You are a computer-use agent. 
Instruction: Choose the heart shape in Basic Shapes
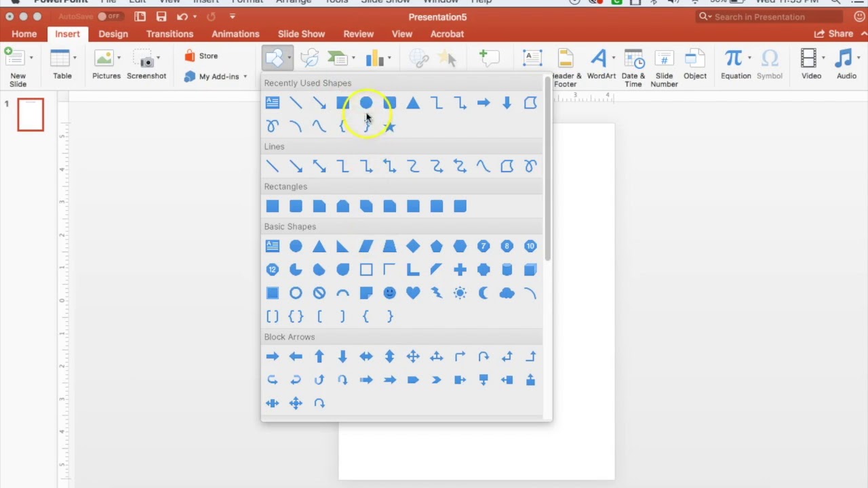pyautogui.click(x=413, y=293)
